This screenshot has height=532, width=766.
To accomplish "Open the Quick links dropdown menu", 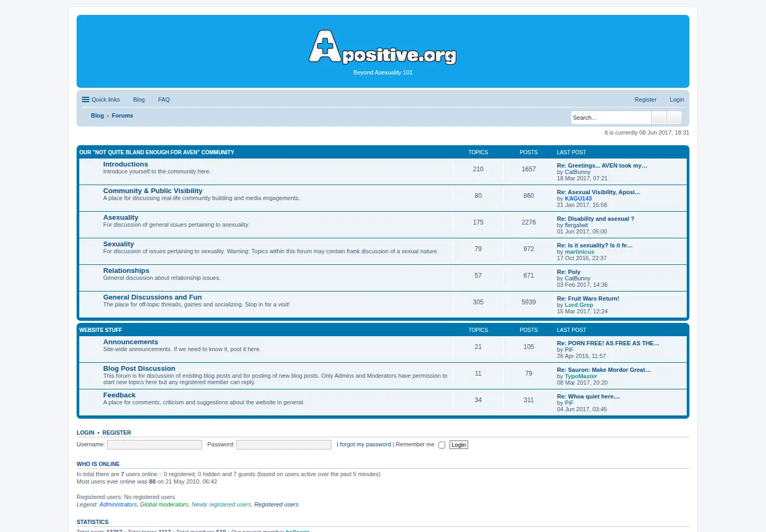I will tap(101, 99).
